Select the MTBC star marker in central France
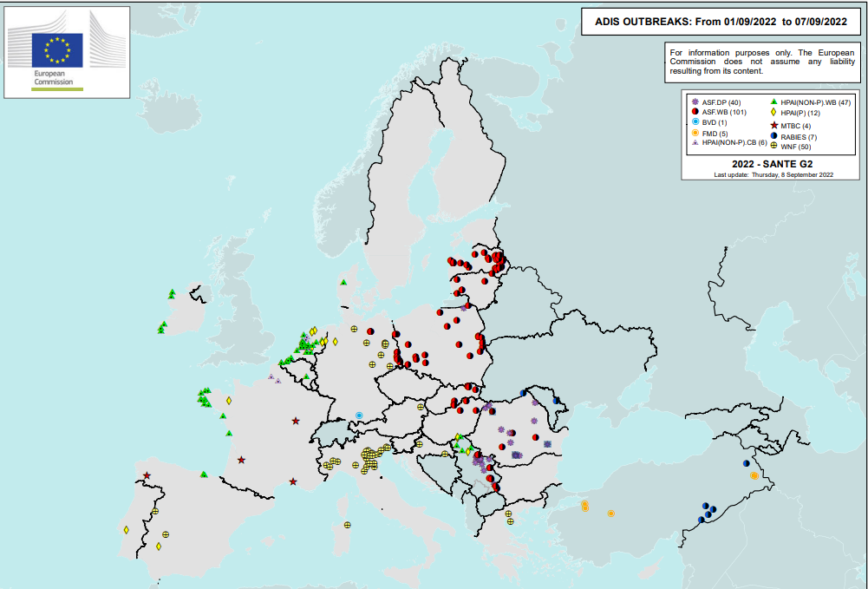 click(296, 421)
